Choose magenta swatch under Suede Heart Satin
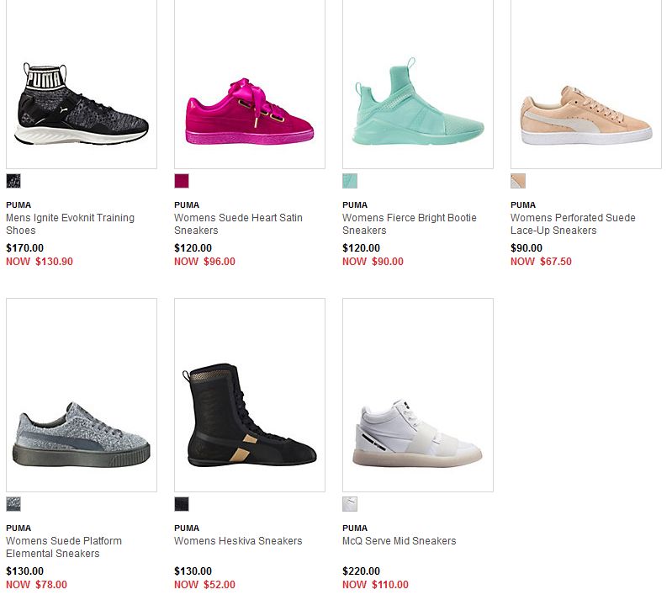Image resolution: width=672 pixels, height=616 pixels. tap(182, 181)
